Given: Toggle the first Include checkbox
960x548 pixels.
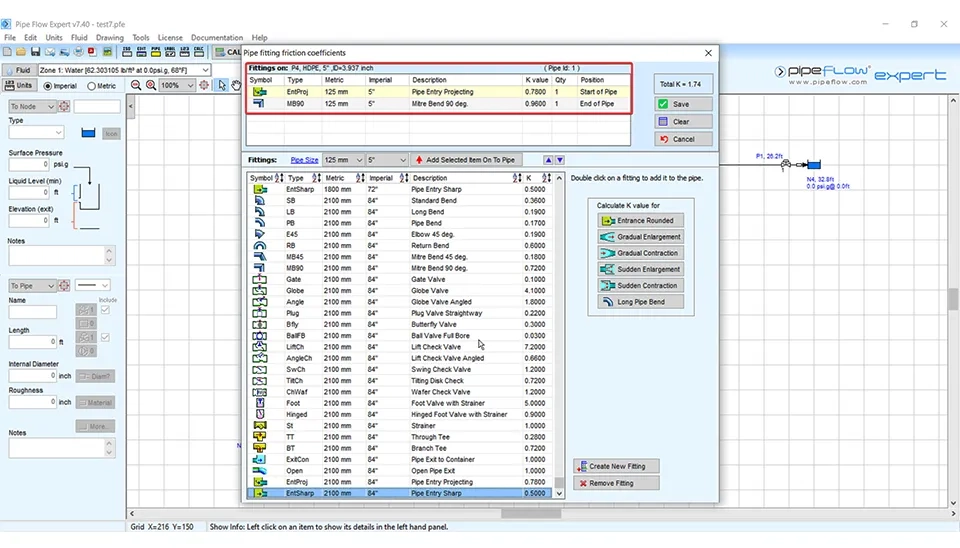Looking at the screenshot, I should [x=106, y=310].
